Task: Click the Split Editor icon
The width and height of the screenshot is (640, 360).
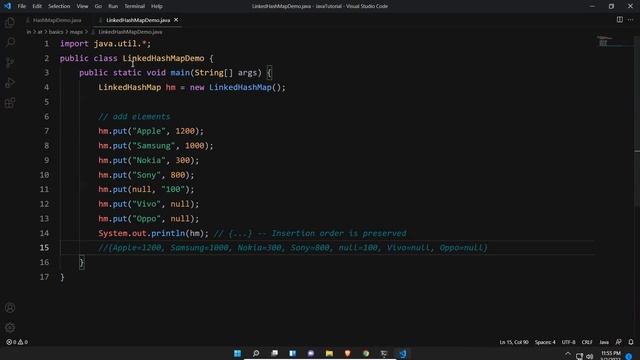Action: click(620, 20)
